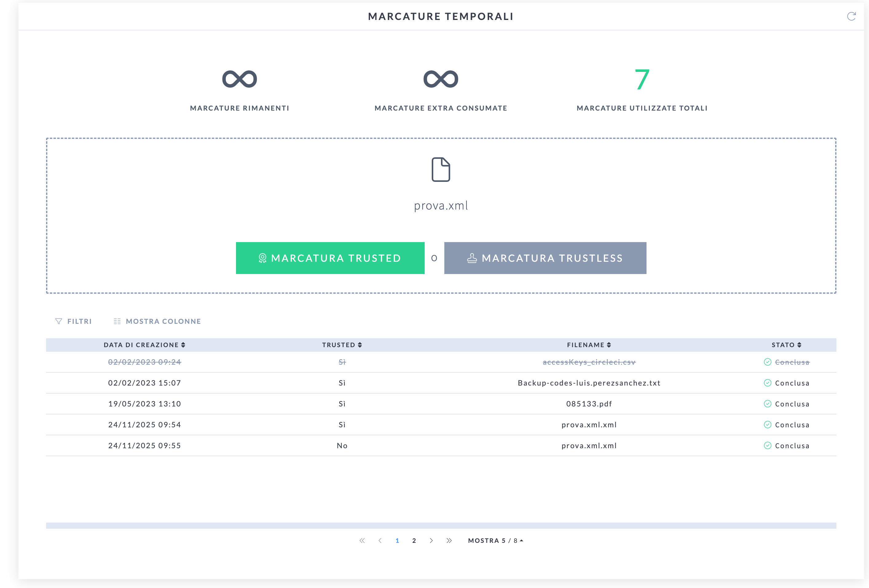The height and width of the screenshot is (588, 869).
Task: Open the Mostra 5 / 8 page size dropdown
Action: click(x=496, y=540)
